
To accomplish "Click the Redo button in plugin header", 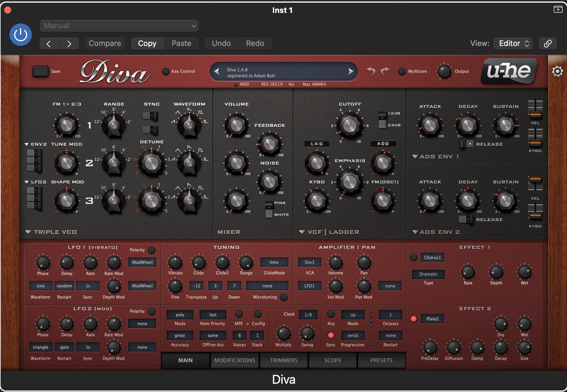I will click(255, 44).
